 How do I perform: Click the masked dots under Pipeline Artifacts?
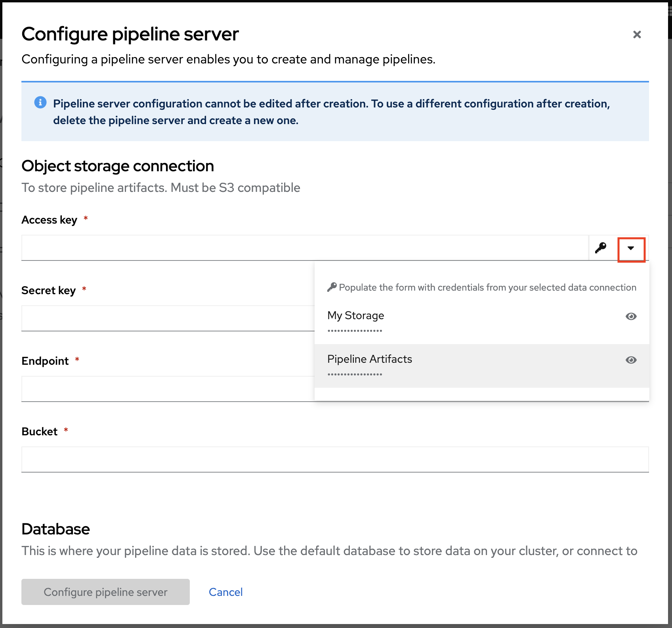[355, 374]
